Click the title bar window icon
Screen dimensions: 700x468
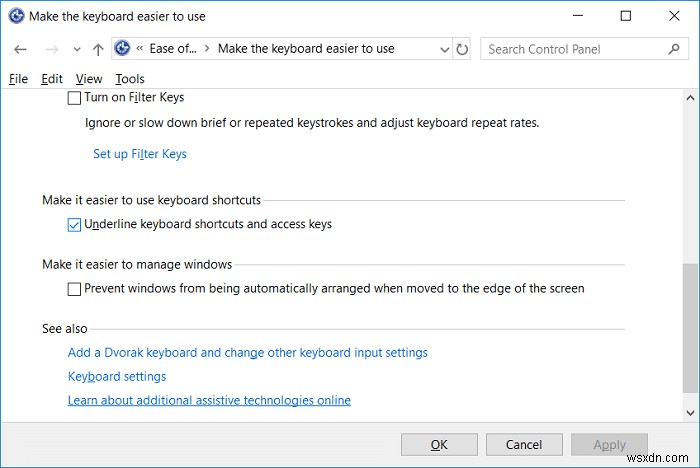coord(16,16)
